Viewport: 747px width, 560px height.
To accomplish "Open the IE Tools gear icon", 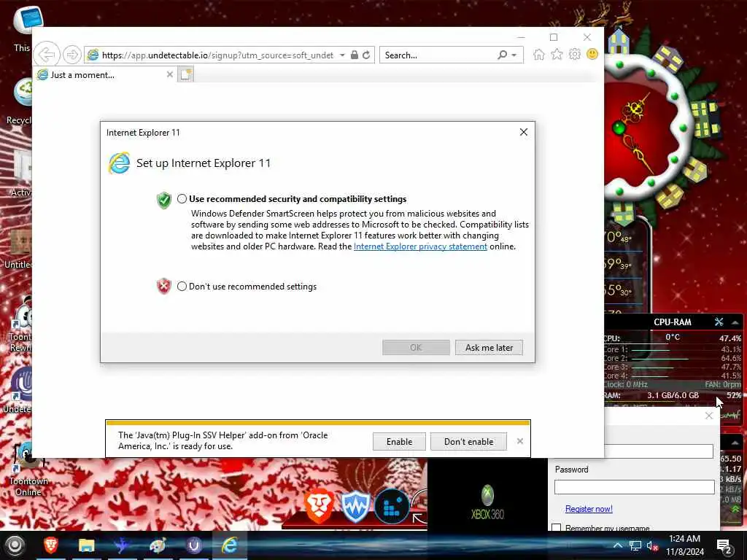I will (575, 54).
